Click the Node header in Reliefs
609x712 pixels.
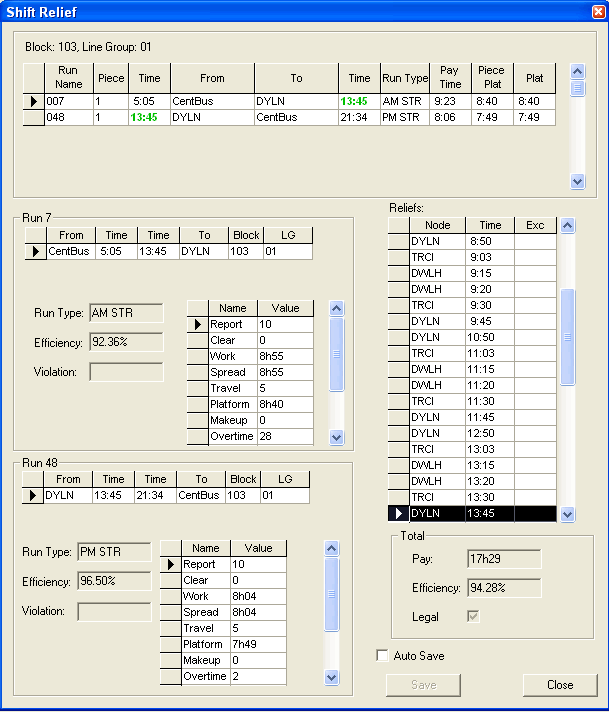[437, 225]
